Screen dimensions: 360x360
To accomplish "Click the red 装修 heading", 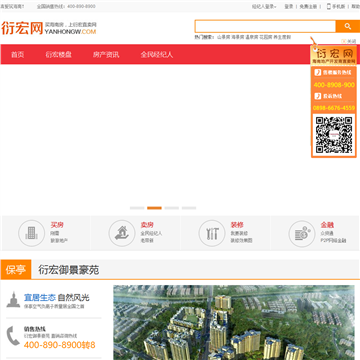I will [x=237, y=225].
